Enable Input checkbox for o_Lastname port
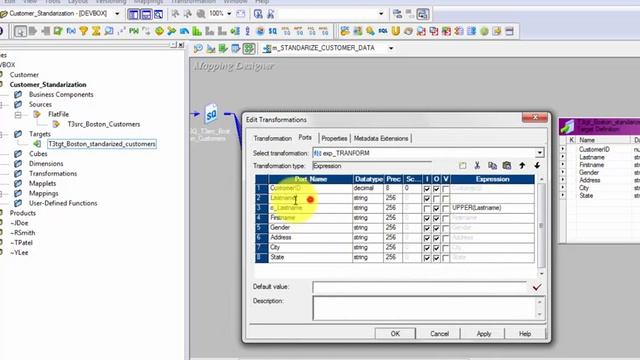The image size is (640, 360). [427, 209]
